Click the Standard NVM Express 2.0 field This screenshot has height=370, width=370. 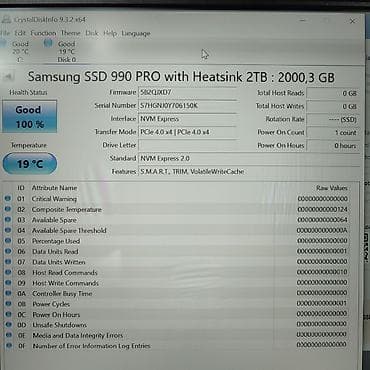[249, 158]
